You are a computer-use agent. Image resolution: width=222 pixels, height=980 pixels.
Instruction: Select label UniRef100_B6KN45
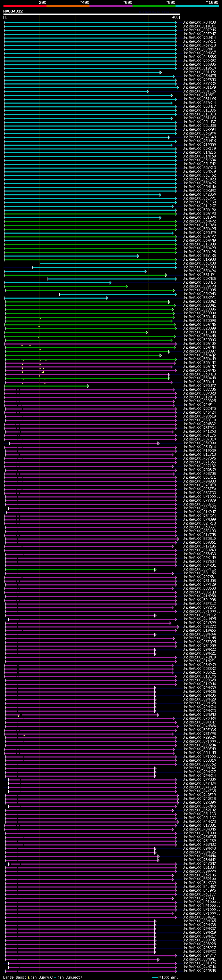click(x=199, y=807)
